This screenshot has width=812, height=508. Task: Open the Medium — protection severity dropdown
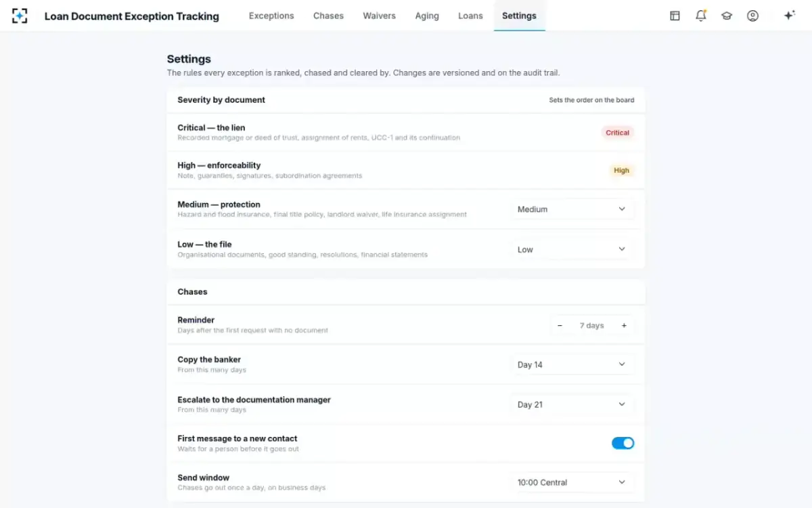click(572, 209)
